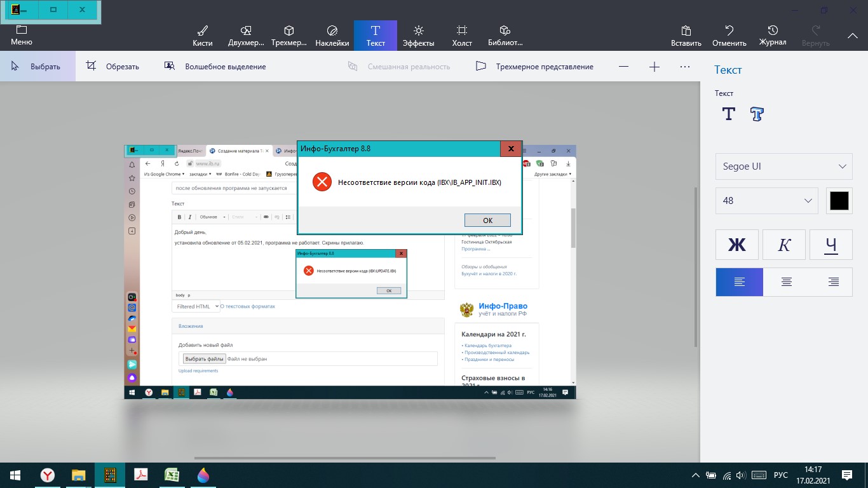Open the Наклейки stickers tool

[x=332, y=36]
